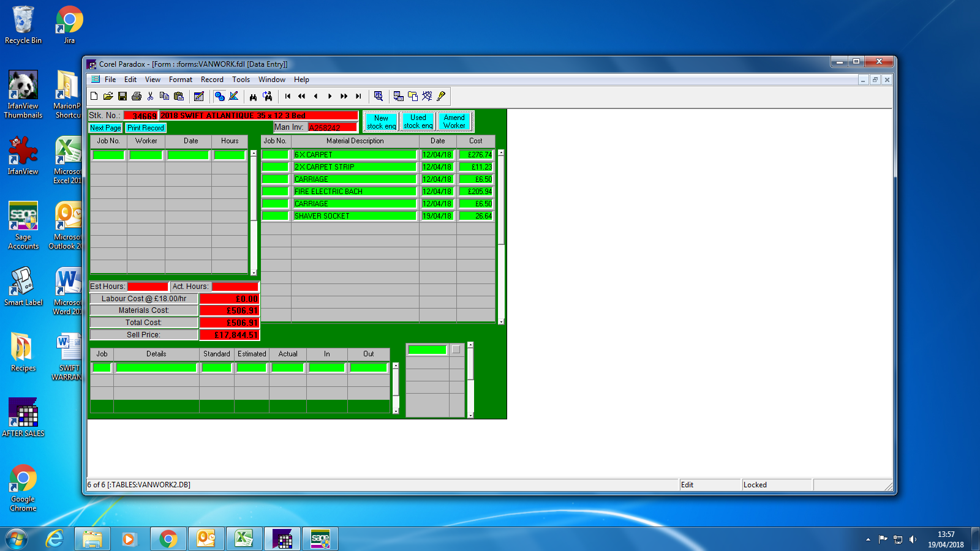This screenshot has height=551, width=980.
Task: Tick the checkbox in the small grid
Action: (x=456, y=350)
